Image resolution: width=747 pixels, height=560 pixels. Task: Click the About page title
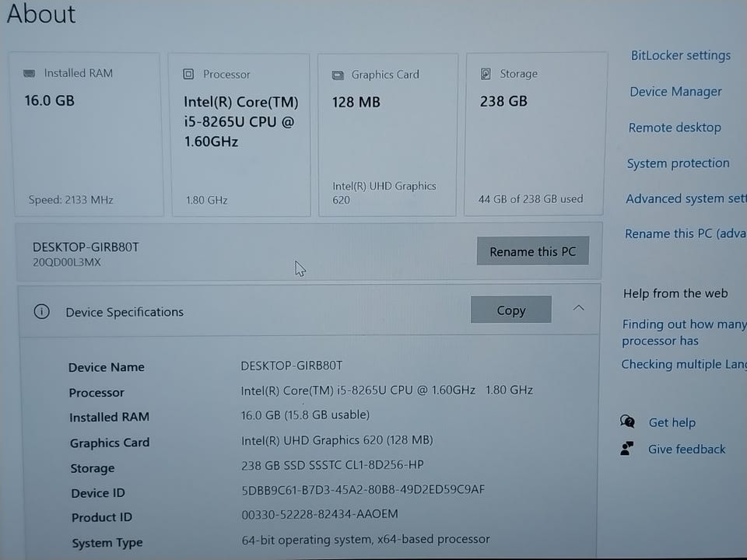41,14
